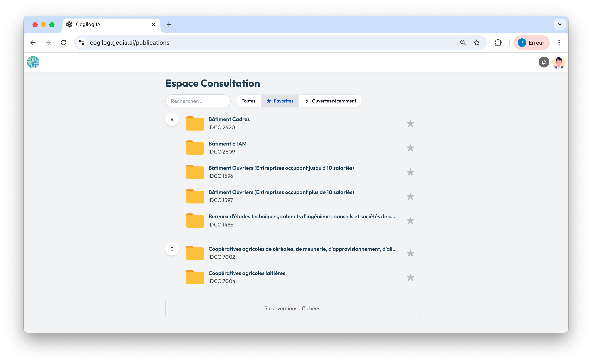The width and height of the screenshot is (592, 364).
Task: Click IDCC 7004 text
Action: pos(222,281)
